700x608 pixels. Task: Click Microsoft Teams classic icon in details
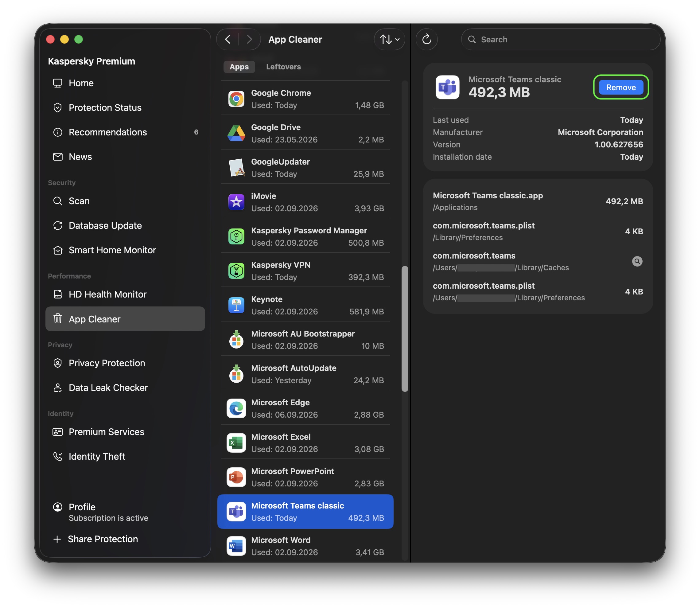[x=447, y=87]
